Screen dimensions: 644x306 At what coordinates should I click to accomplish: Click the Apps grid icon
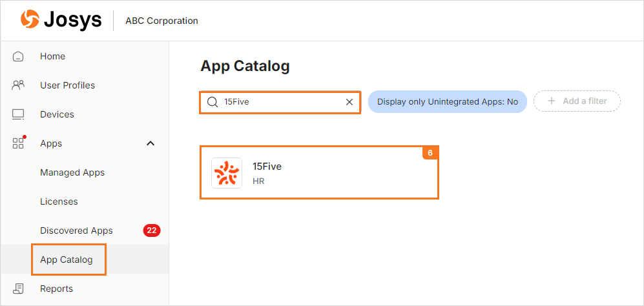[x=18, y=143]
